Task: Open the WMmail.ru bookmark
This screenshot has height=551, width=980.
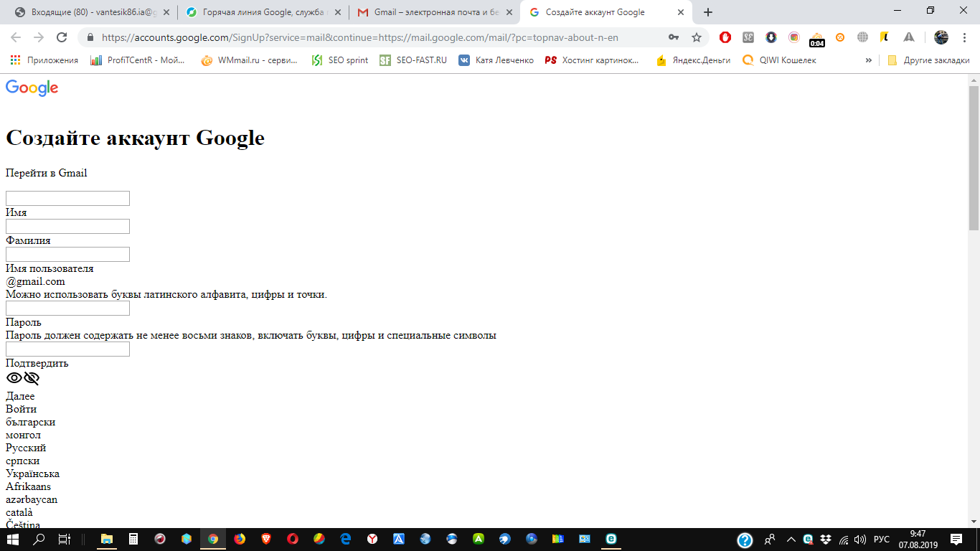Action: click(248, 60)
